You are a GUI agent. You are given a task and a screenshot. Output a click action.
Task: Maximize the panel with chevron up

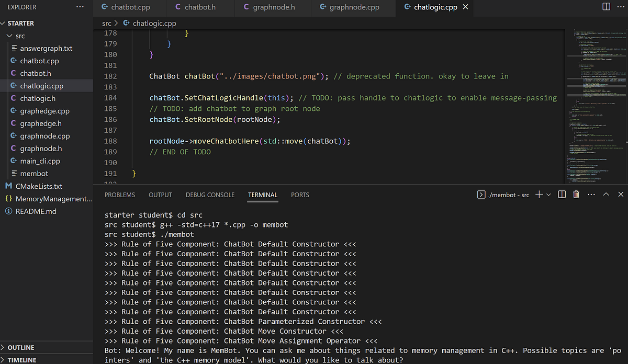click(x=606, y=195)
